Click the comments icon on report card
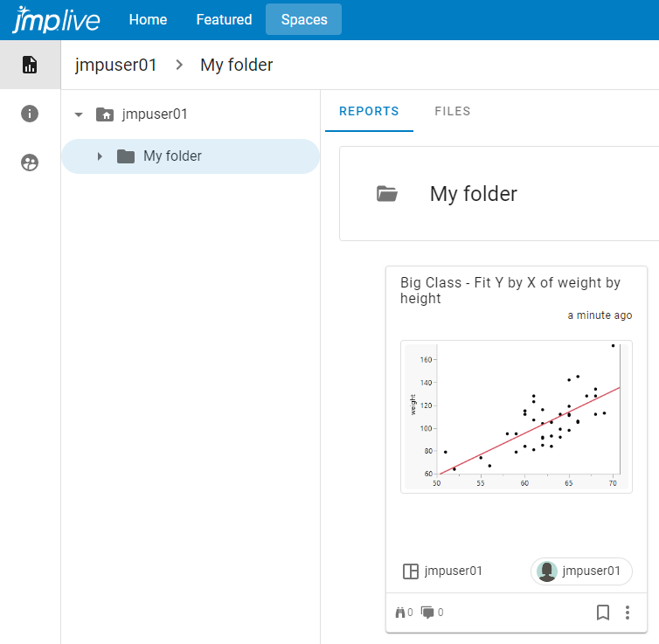 click(427, 613)
